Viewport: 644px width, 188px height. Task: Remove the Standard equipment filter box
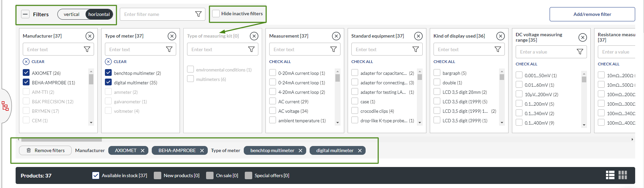tap(418, 36)
